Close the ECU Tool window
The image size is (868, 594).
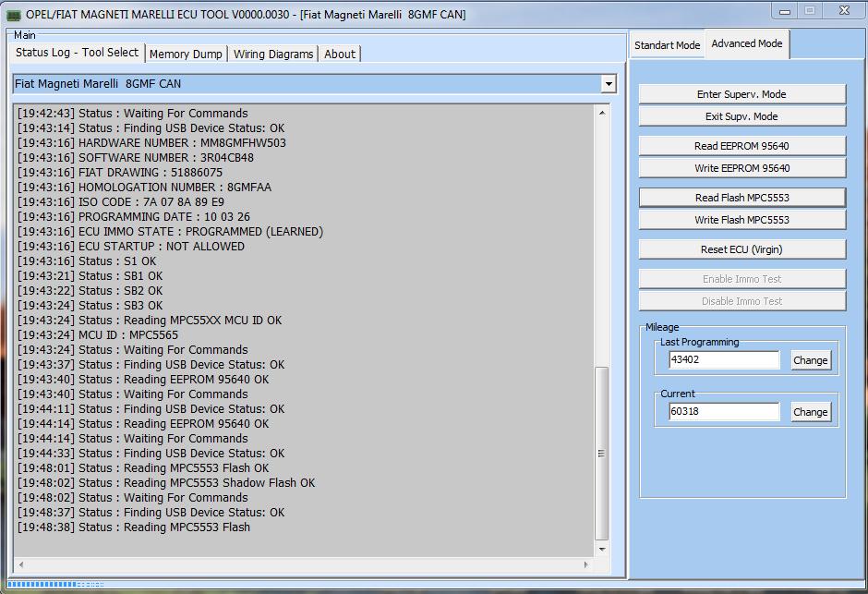click(x=844, y=10)
